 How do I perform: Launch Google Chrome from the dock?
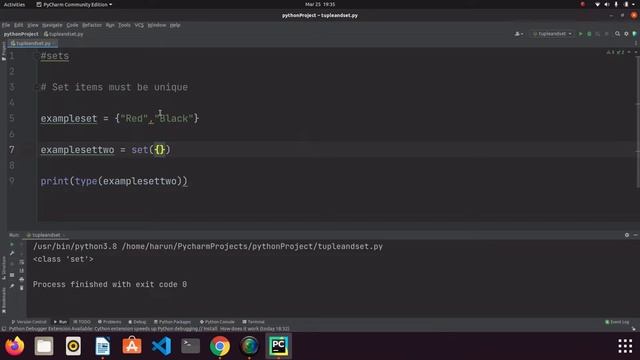(220, 346)
